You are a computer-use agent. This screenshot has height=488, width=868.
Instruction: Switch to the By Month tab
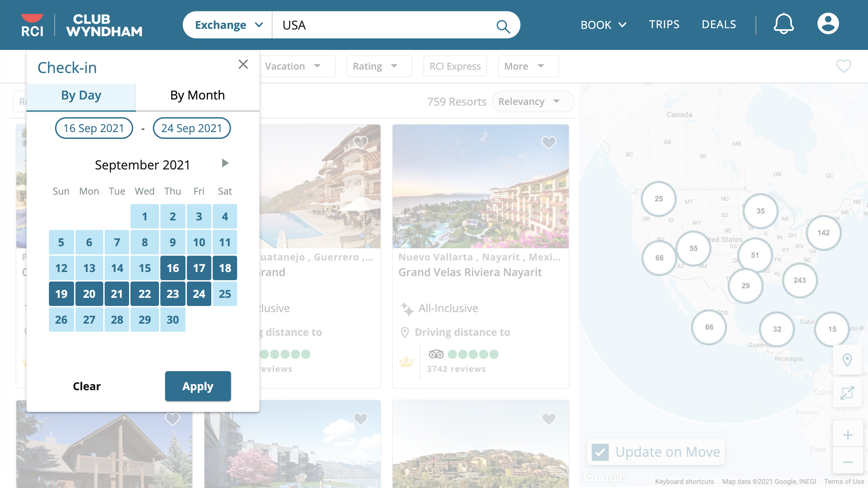(197, 95)
